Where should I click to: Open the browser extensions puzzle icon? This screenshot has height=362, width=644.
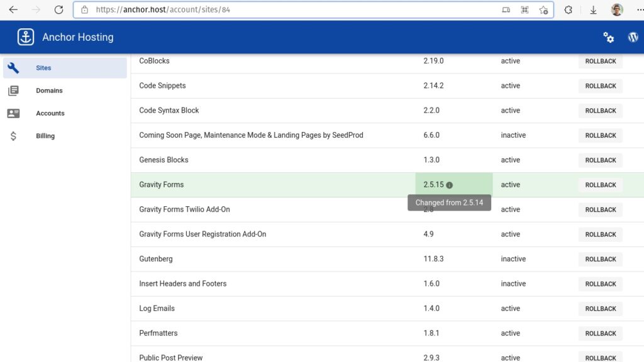point(568,9)
